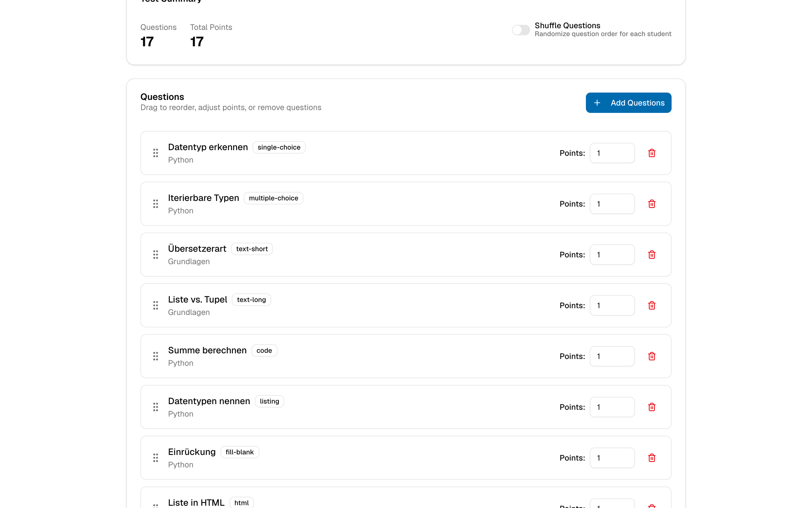Focus the points field for Übersetzerart

tap(612, 254)
